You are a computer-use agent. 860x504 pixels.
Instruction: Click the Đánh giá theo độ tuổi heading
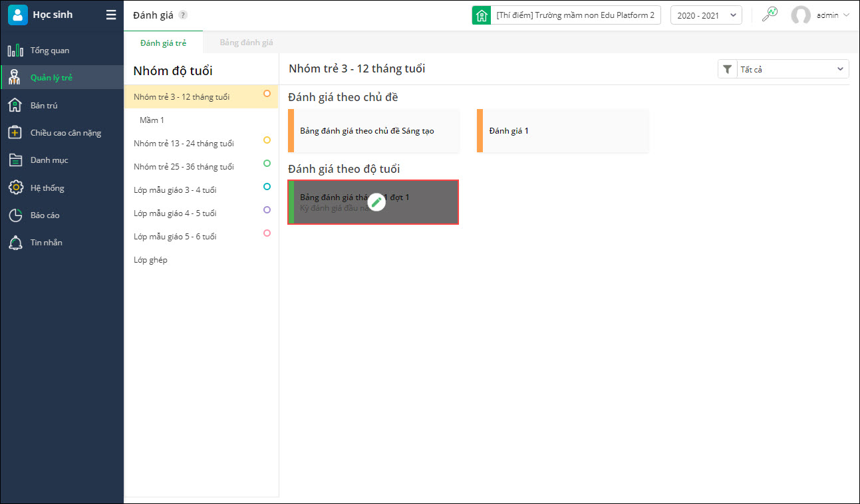click(x=344, y=169)
